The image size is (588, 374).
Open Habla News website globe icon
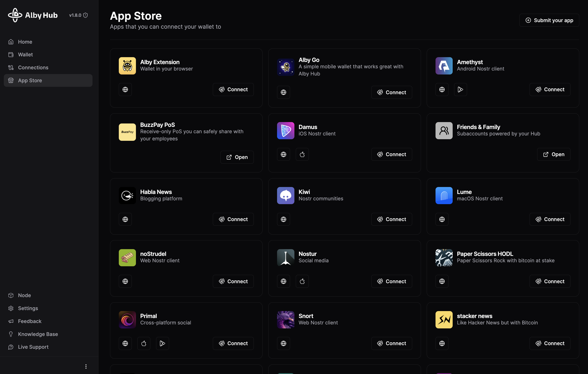click(125, 219)
